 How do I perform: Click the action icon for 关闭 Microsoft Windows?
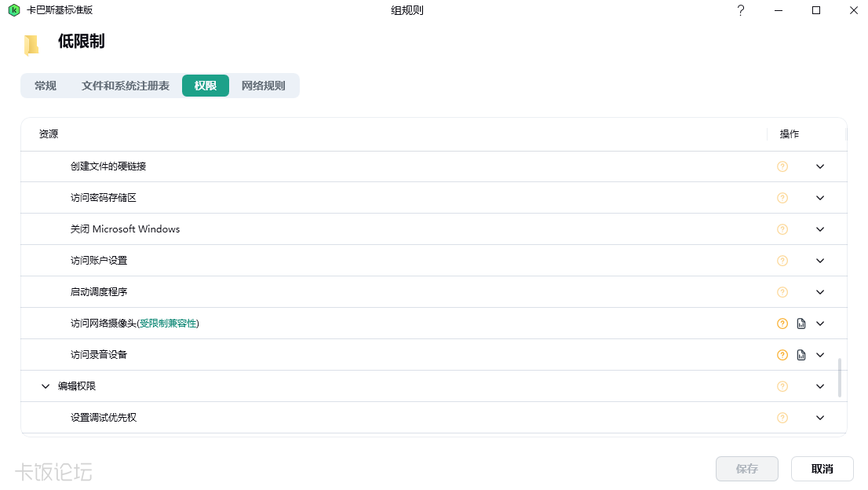(782, 229)
